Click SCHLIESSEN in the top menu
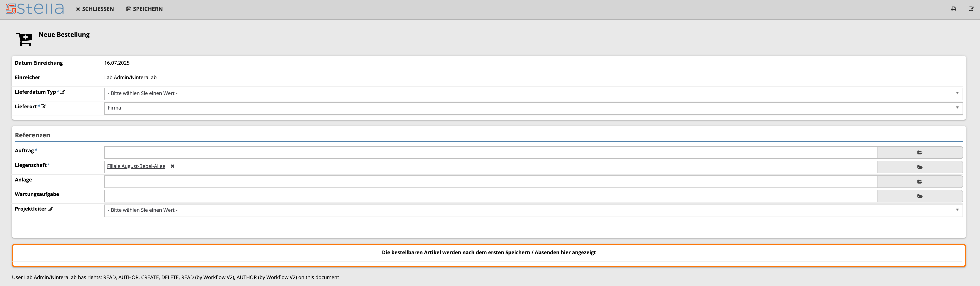This screenshot has width=980, height=286. (95, 9)
